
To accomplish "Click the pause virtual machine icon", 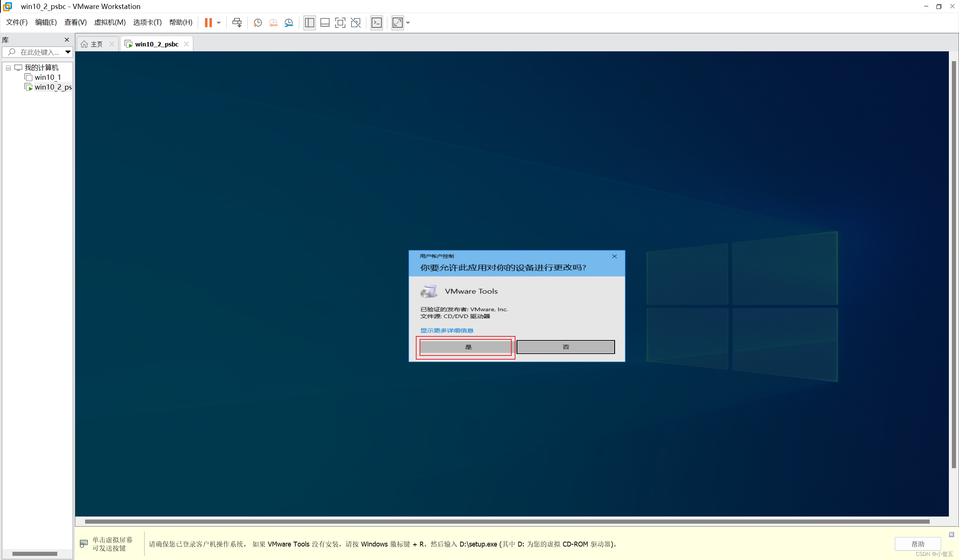I will [209, 23].
